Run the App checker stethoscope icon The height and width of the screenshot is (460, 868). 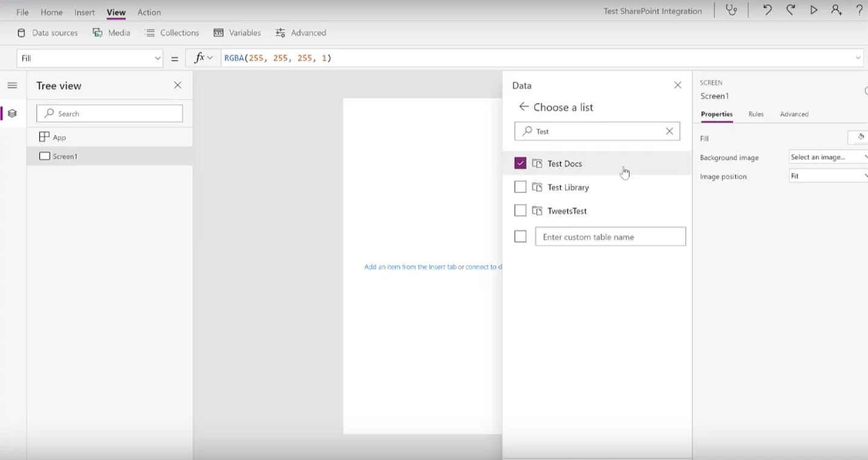[x=730, y=10]
